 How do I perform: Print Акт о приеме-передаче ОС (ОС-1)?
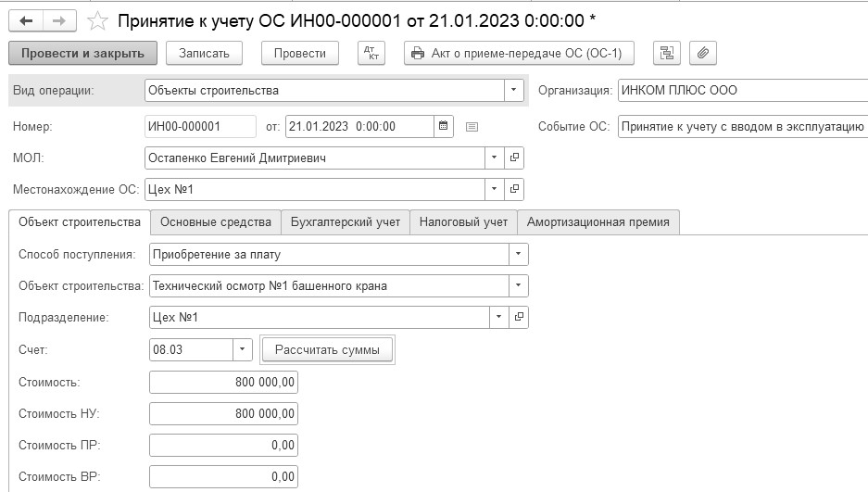pyautogui.click(x=519, y=53)
